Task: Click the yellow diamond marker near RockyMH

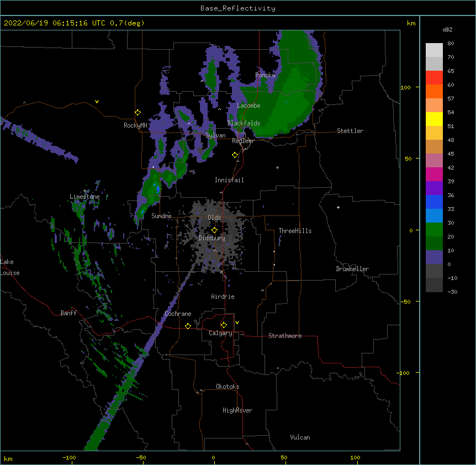Action: 137,112
